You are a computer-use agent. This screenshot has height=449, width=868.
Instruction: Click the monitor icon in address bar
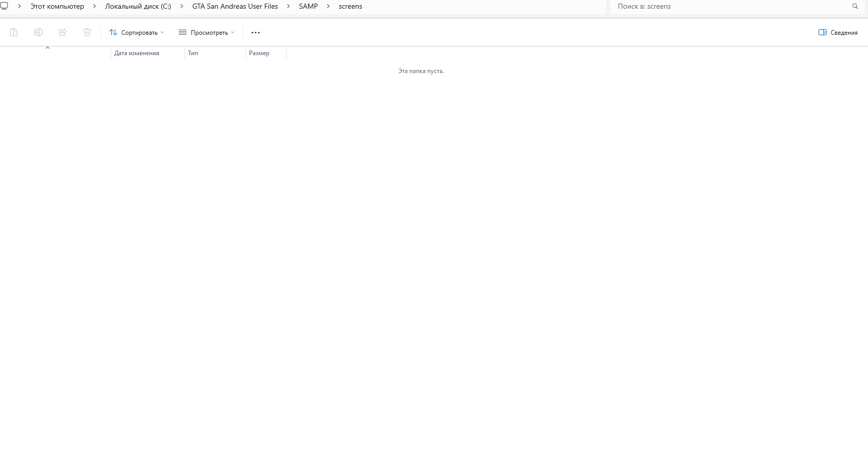pyautogui.click(x=4, y=6)
